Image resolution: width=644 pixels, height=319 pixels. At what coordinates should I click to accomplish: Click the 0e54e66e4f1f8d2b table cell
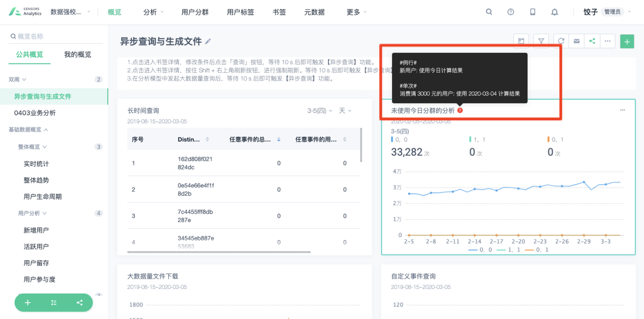point(196,189)
